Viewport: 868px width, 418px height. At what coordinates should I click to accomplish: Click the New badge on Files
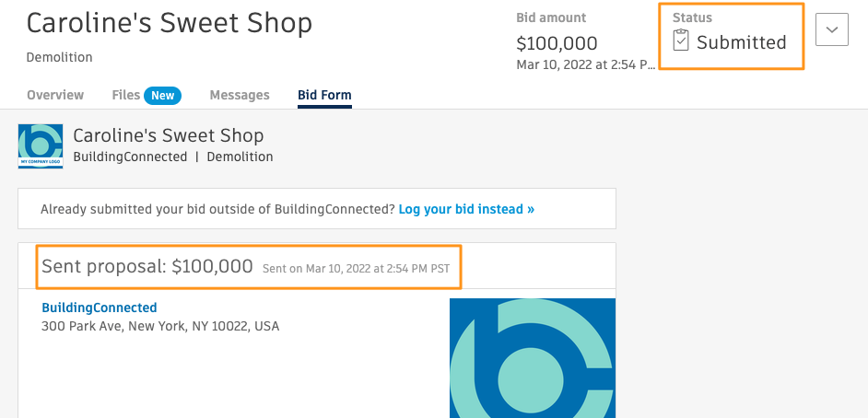click(x=163, y=95)
